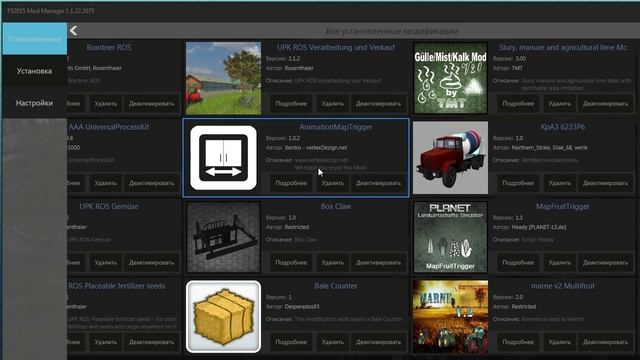
Task: Show details for marne v2 Multifruit
Action: pyautogui.click(x=518, y=342)
